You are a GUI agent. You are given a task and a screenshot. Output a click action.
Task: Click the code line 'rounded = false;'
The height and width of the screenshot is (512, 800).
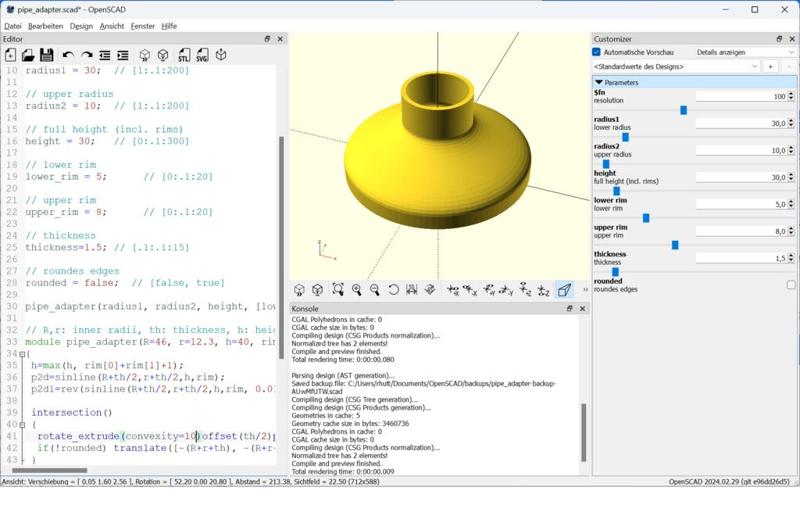point(71,283)
